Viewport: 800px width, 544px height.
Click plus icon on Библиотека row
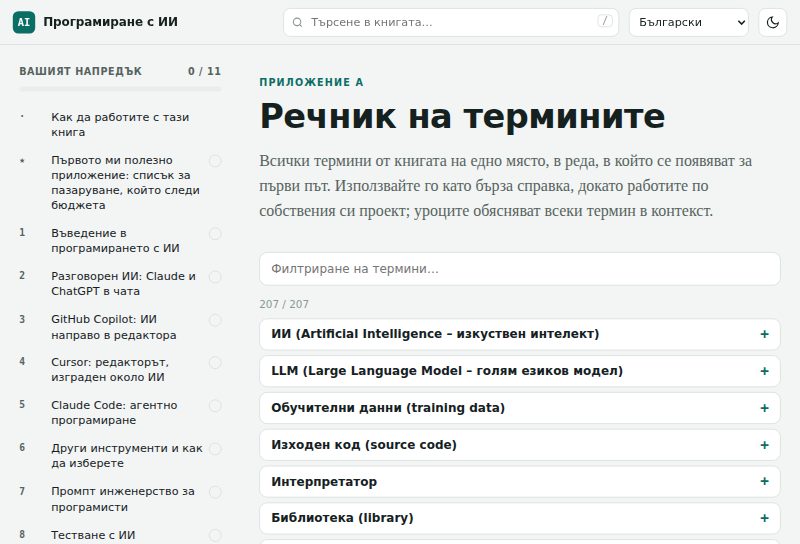pyautogui.click(x=764, y=518)
